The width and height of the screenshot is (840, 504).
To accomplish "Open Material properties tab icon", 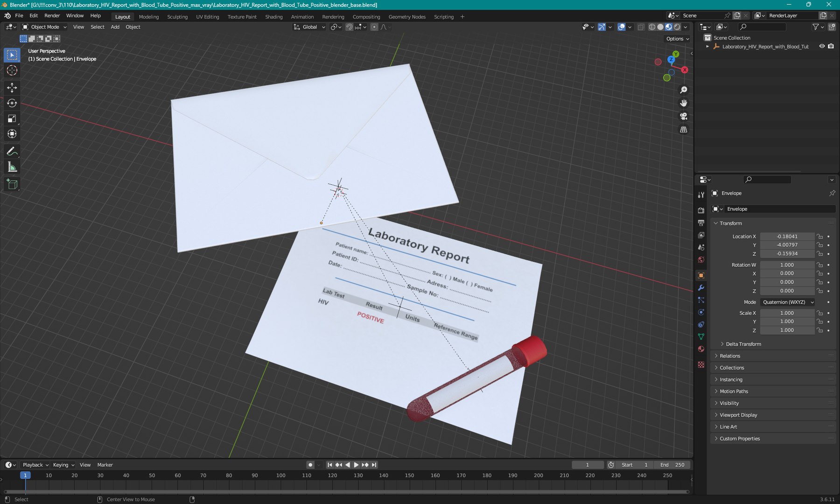I will tap(701, 349).
